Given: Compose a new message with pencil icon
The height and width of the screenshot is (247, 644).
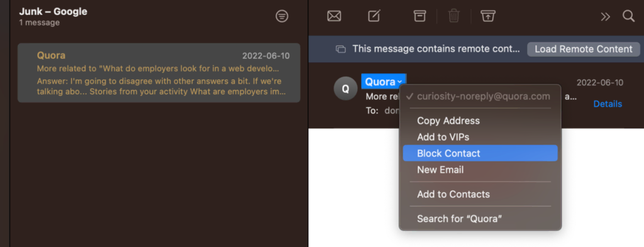Looking at the screenshot, I should pyautogui.click(x=374, y=16).
